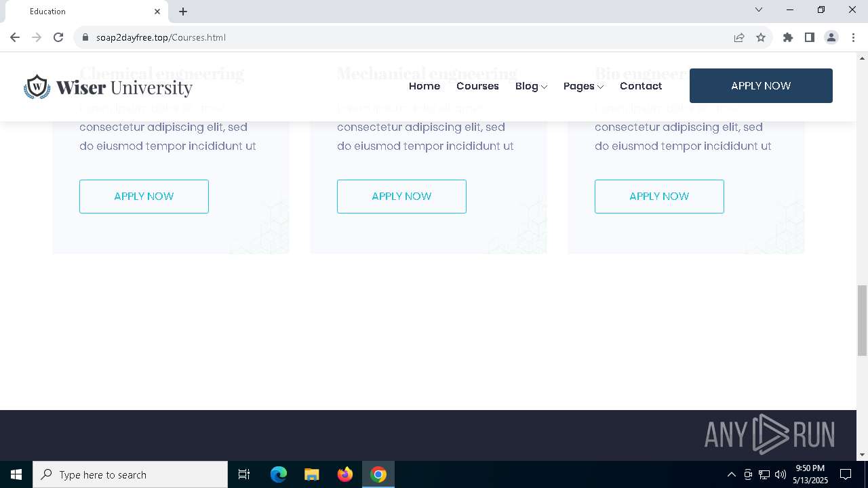This screenshot has height=488, width=868.
Task: Bookmark this page with the star icon
Action: tap(761, 37)
